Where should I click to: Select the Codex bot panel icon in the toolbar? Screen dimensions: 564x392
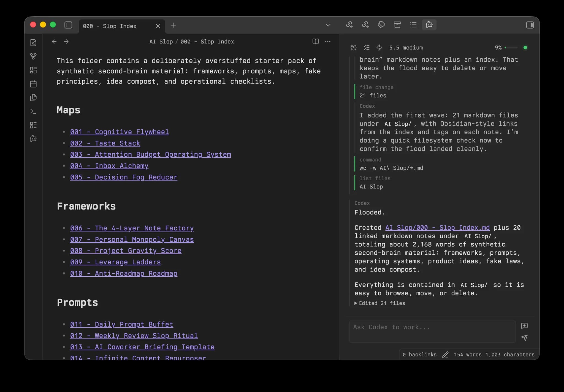(x=429, y=25)
